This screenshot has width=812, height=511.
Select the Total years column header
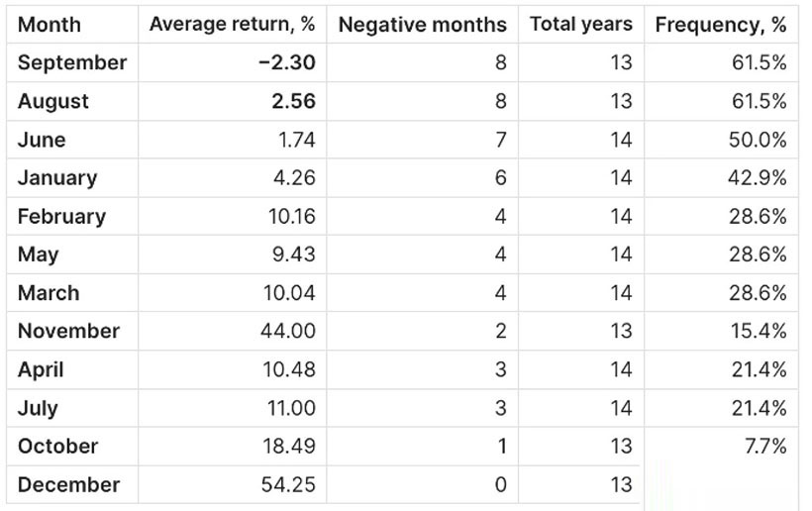(x=580, y=25)
